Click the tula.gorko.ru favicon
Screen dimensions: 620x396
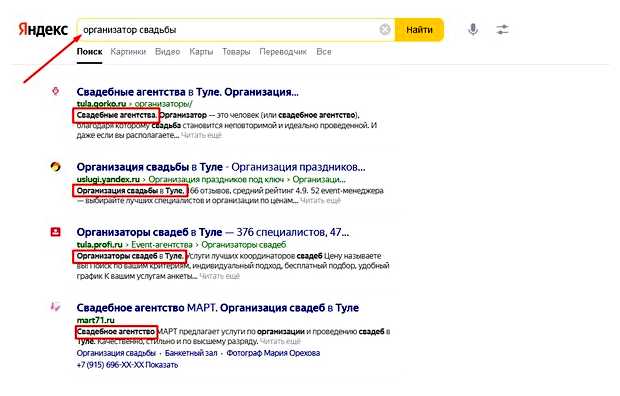pyautogui.click(x=56, y=91)
